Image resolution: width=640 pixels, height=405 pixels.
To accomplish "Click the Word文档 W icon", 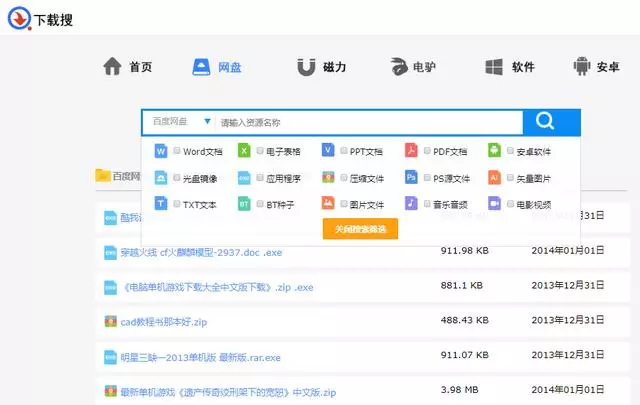I will [x=161, y=151].
